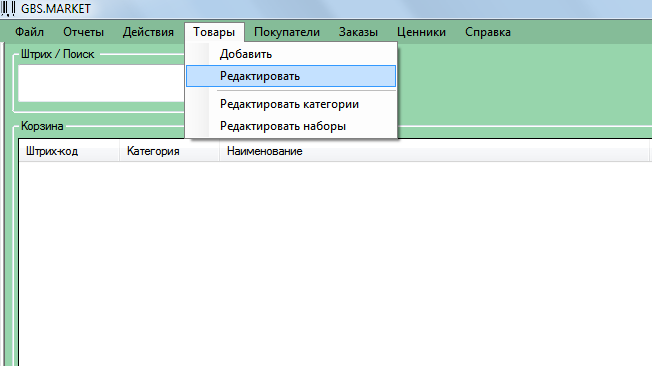
Task: Click the GBS.MARKET barcode title icon
Action: coord(8,8)
